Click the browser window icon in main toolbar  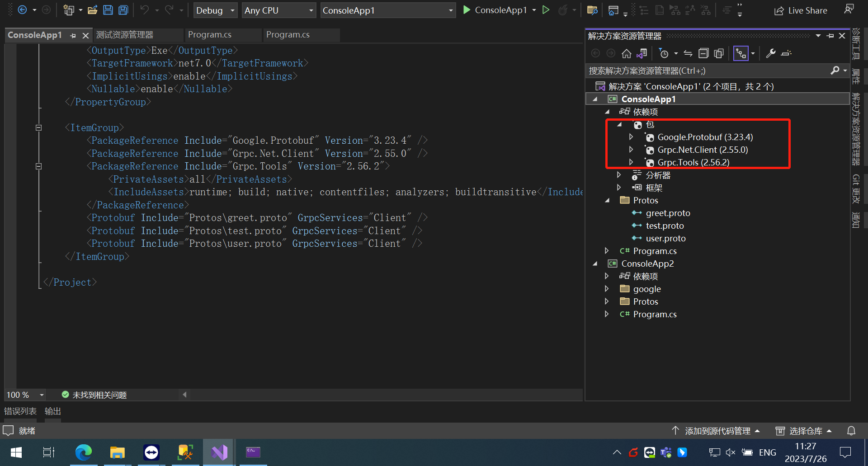tap(613, 10)
